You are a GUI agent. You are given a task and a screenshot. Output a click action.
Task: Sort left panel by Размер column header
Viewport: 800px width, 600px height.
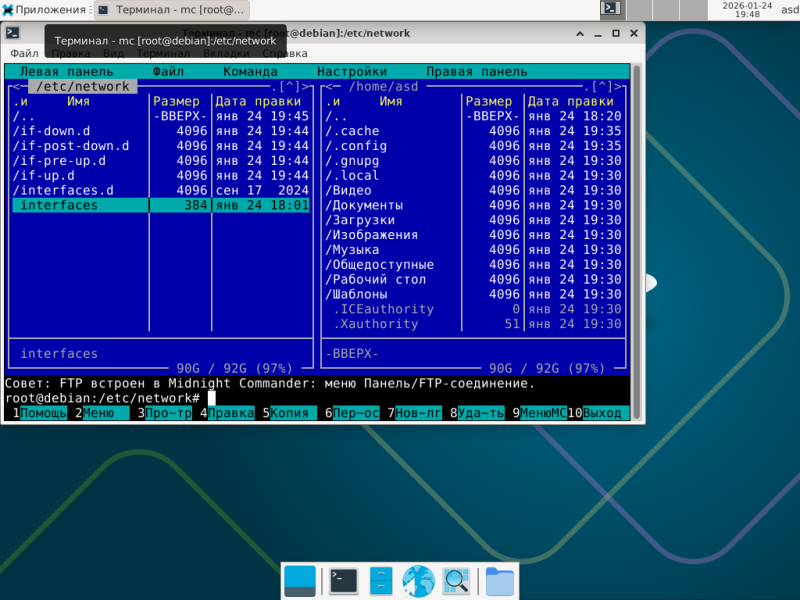tap(176, 101)
